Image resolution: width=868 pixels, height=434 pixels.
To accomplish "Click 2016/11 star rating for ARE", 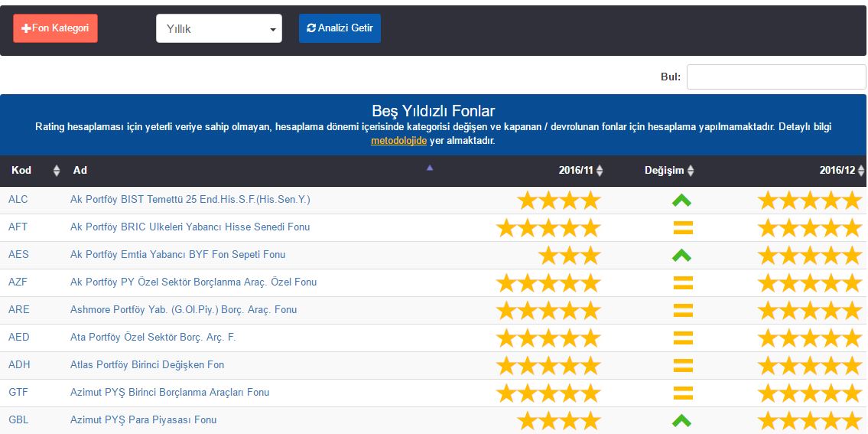I will [x=548, y=311].
